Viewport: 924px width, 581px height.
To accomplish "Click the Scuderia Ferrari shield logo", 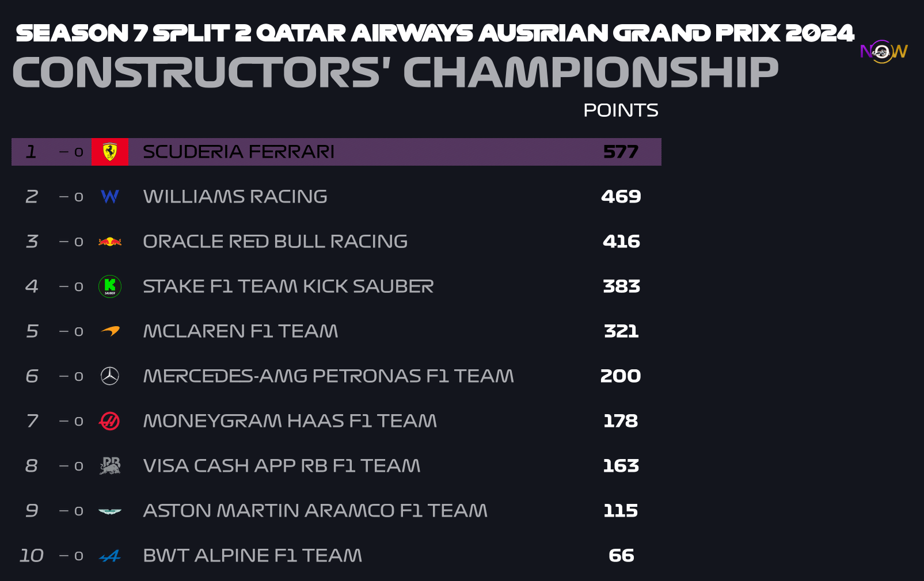I will [x=110, y=152].
